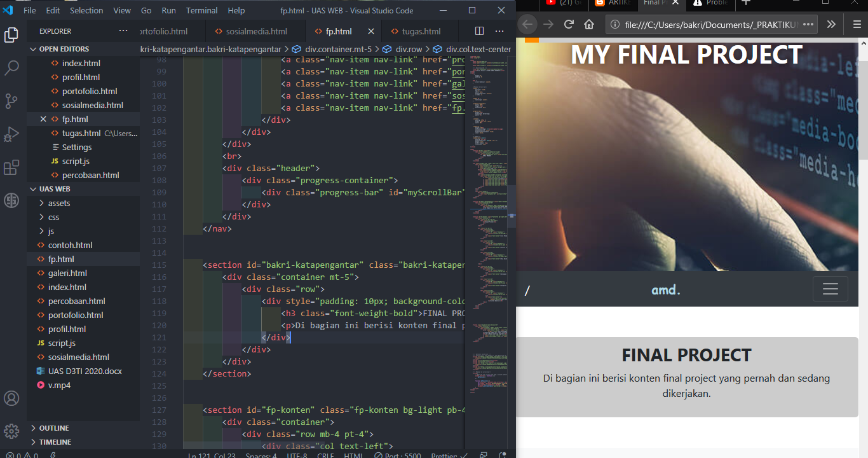Open the Source Control view

coord(11,101)
